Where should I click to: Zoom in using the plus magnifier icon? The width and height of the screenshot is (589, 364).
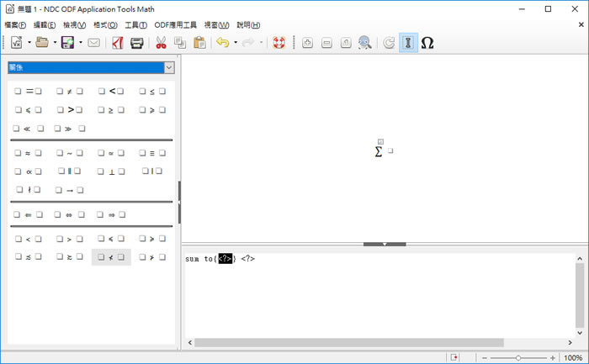click(x=307, y=43)
